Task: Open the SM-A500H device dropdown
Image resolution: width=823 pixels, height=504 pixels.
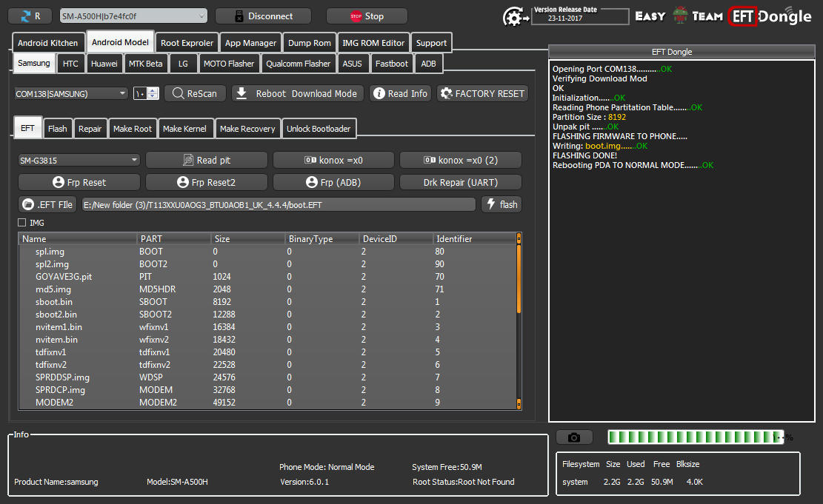Action: point(133,16)
